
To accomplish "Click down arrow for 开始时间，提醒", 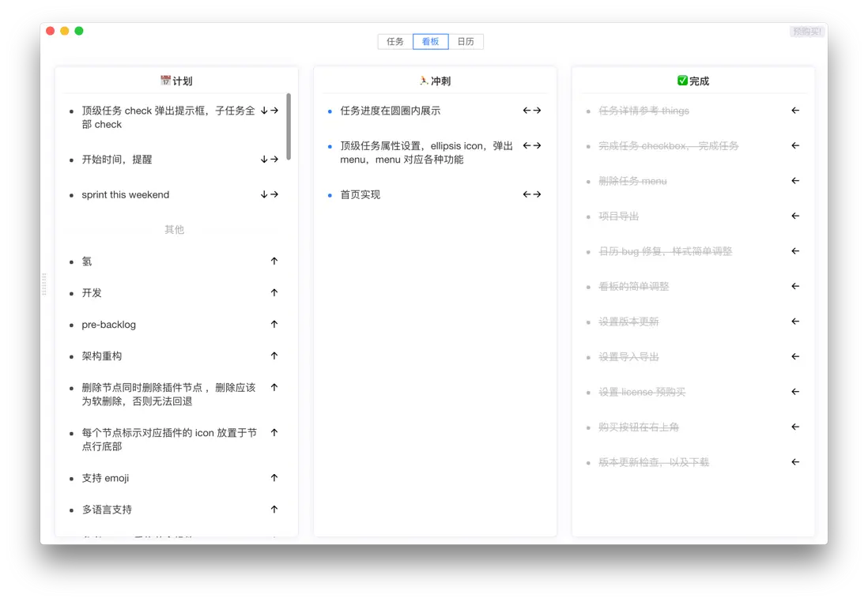I will 264,160.
